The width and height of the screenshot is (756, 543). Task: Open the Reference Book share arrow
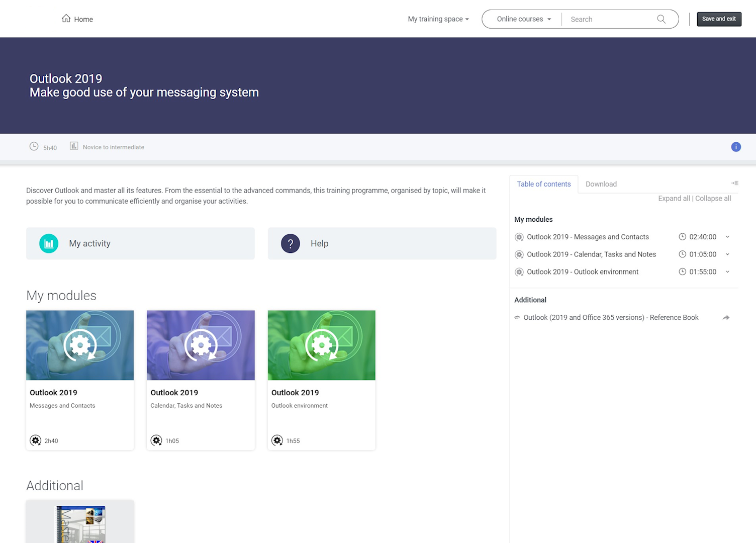tap(726, 318)
